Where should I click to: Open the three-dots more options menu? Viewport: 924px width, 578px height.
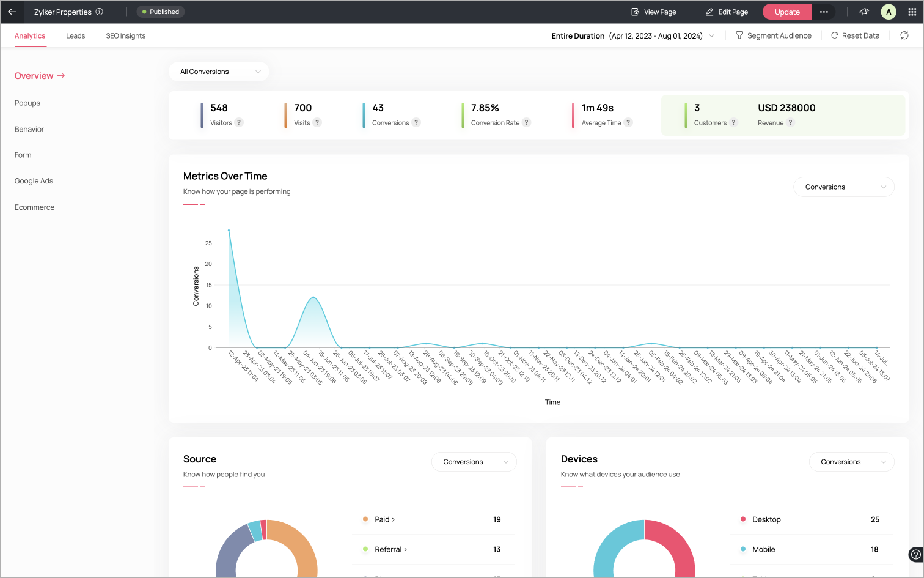[x=824, y=12]
